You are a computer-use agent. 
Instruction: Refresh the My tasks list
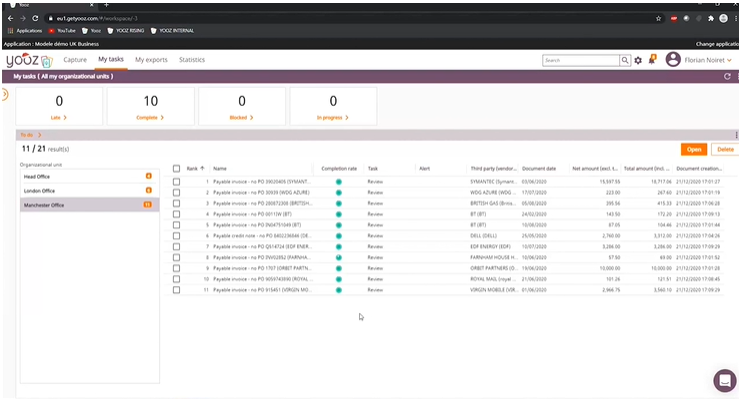[x=727, y=76]
